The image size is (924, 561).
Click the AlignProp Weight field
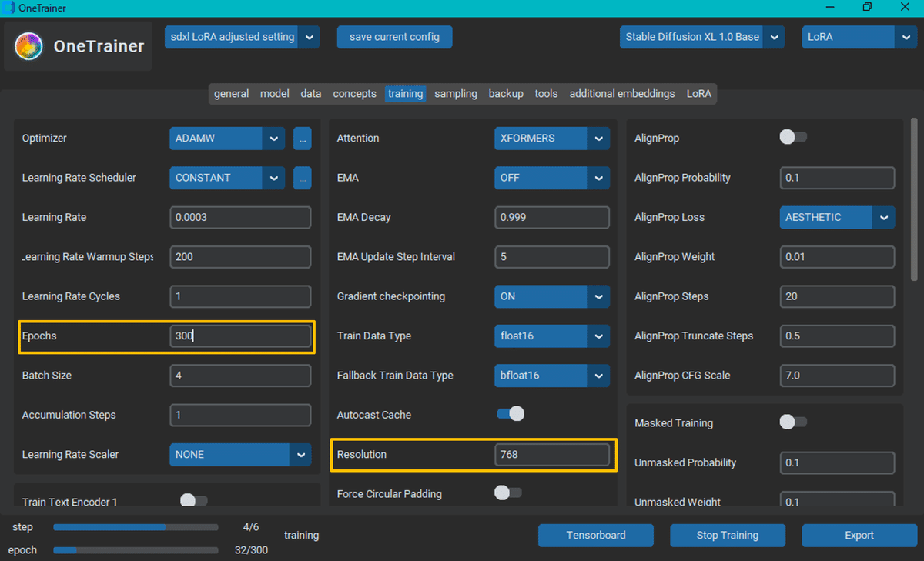(838, 257)
